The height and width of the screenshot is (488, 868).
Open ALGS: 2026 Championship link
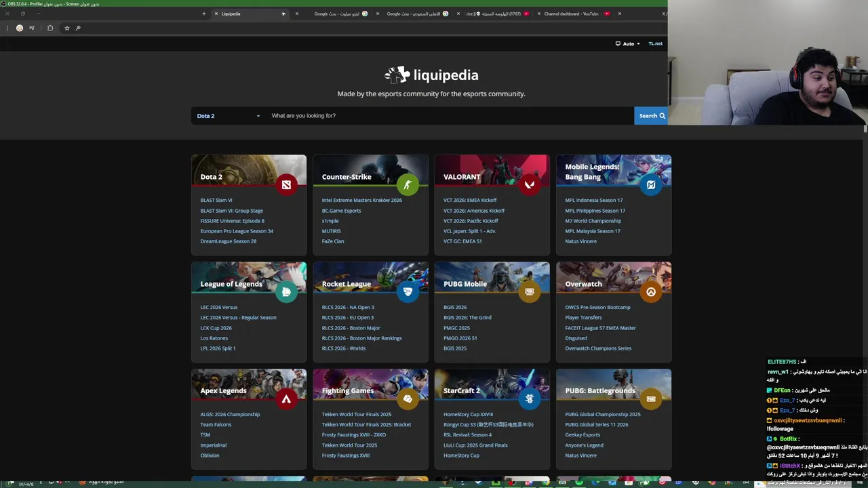[x=230, y=414]
